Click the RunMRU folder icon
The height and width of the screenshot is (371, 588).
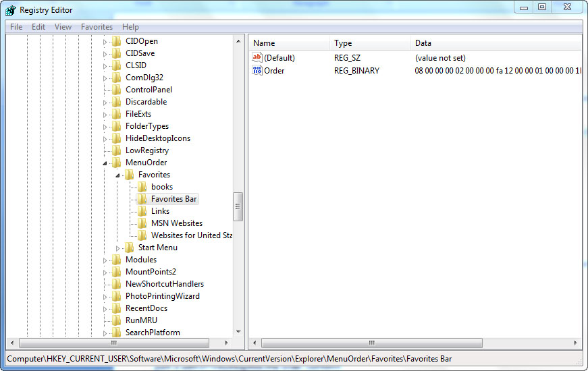click(117, 320)
